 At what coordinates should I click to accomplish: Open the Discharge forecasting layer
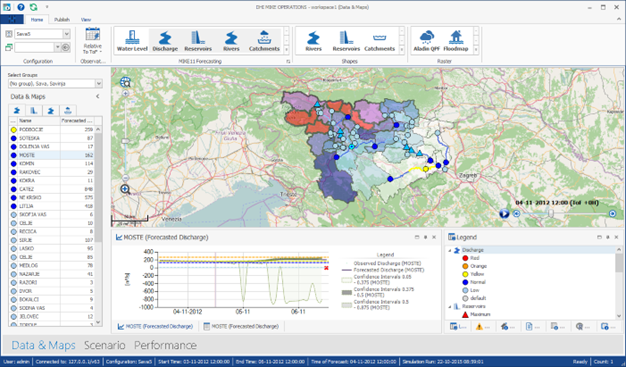165,41
